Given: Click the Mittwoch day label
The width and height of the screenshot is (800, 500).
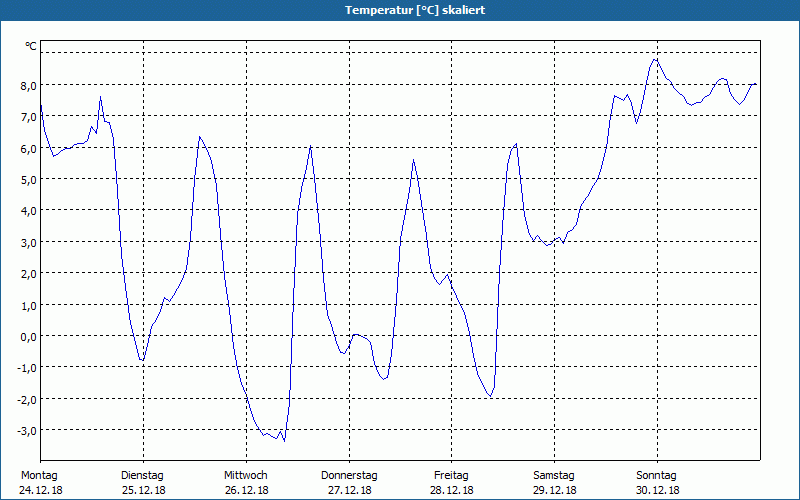Looking at the screenshot, I should tap(246, 476).
